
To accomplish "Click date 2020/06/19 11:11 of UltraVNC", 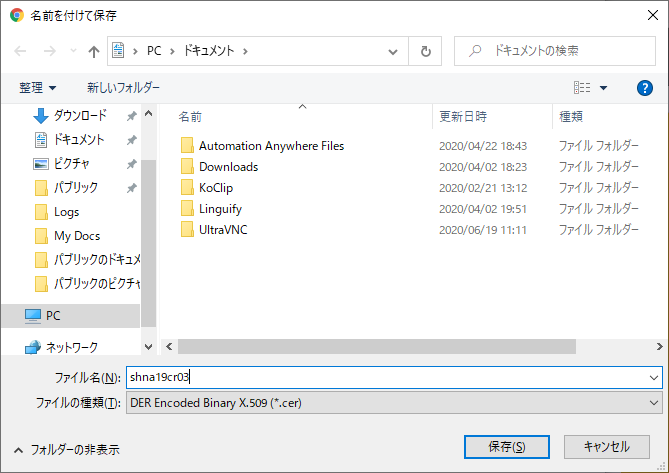I will tap(483, 230).
